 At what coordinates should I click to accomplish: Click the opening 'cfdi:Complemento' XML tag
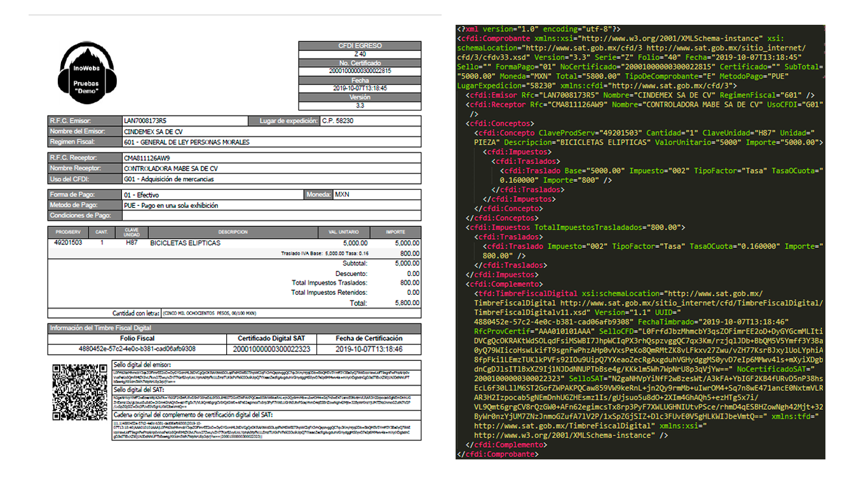503,283
